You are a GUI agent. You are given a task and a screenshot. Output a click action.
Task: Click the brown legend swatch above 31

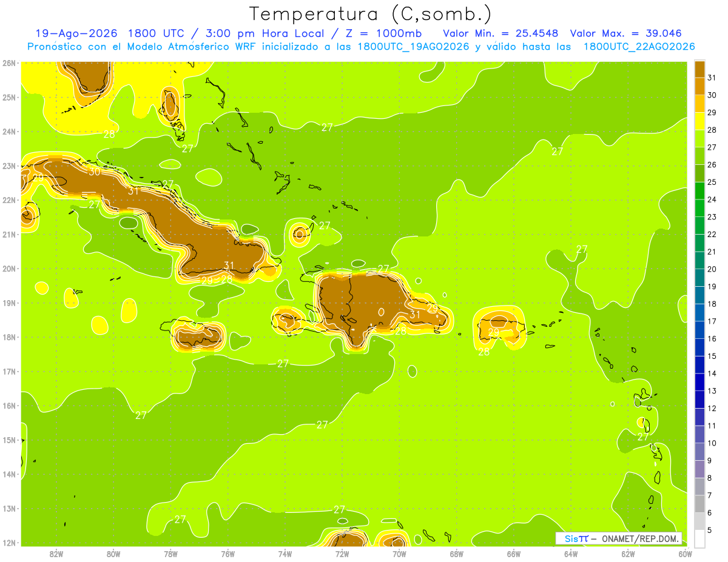click(x=699, y=70)
